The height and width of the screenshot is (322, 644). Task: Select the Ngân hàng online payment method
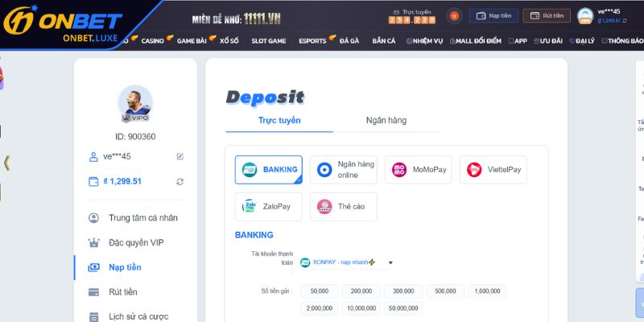(x=344, y=170)
